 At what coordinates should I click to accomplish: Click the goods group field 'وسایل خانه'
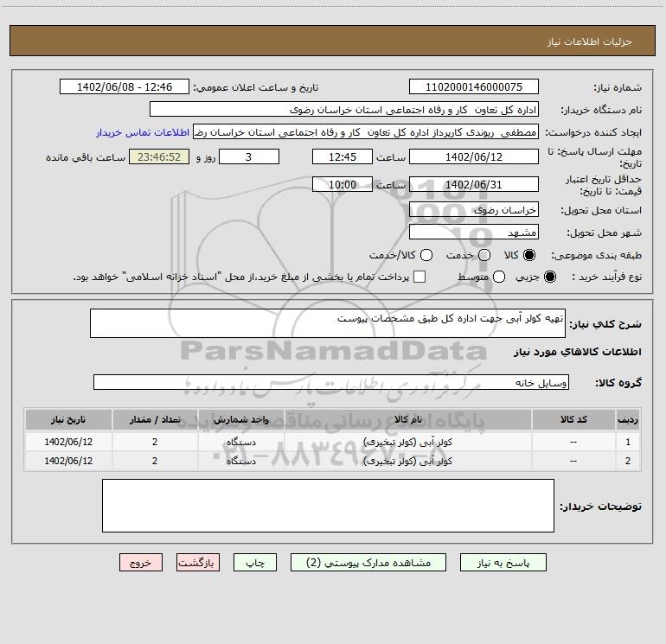point(331,382)
